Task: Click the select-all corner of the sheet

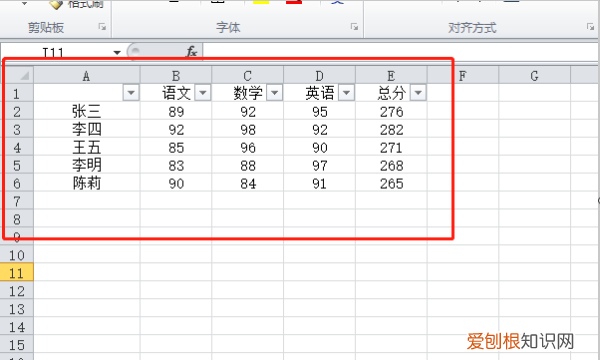Action: (x=17, y=75)
